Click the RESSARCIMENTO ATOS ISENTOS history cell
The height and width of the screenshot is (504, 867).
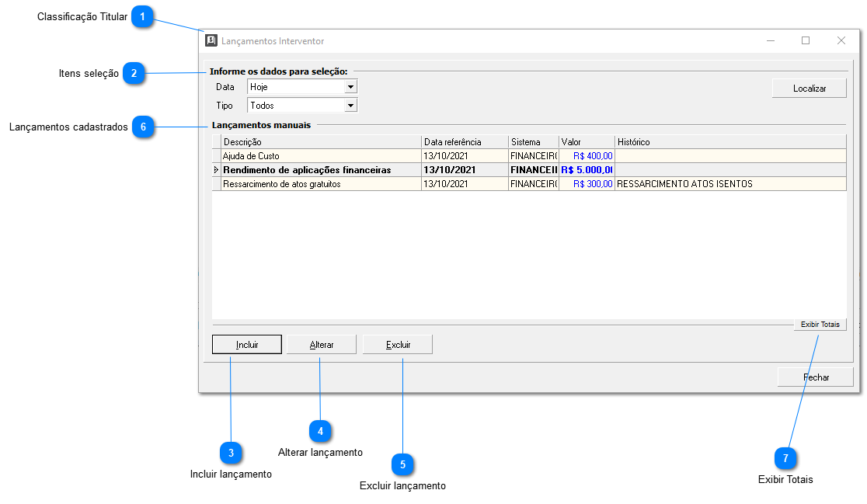click(730, 184)
